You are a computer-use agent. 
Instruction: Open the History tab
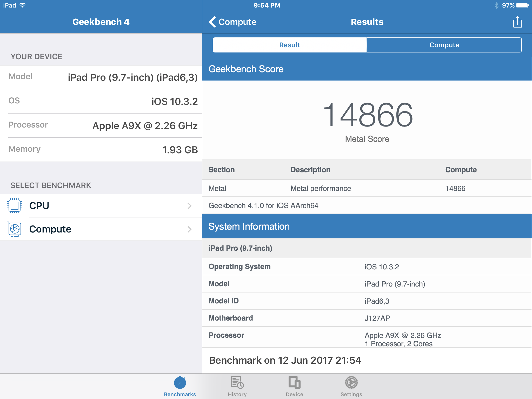pos(237,386)
